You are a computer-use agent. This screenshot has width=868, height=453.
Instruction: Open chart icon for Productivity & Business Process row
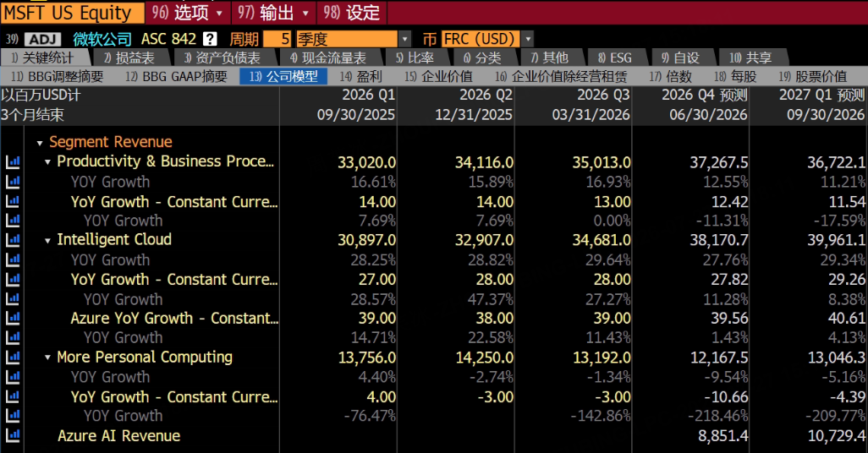12,161
